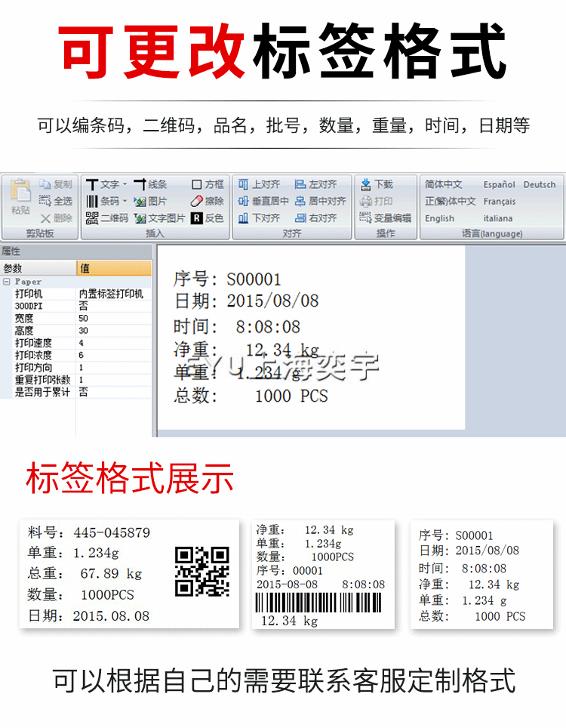Click the 复制 (Copy) icon
Screen dimensions: 566x728
point(45,184)
